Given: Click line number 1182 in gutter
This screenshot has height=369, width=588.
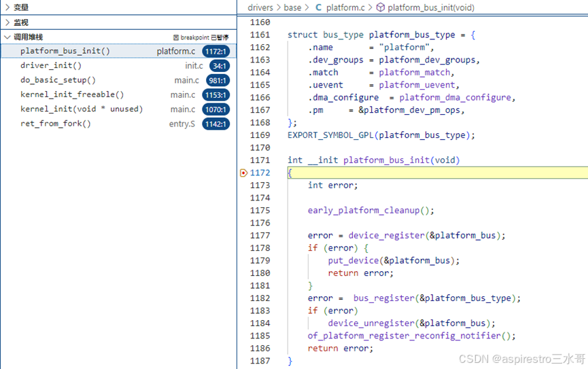Looking at the screenshot, I should (x=260, y=298).
